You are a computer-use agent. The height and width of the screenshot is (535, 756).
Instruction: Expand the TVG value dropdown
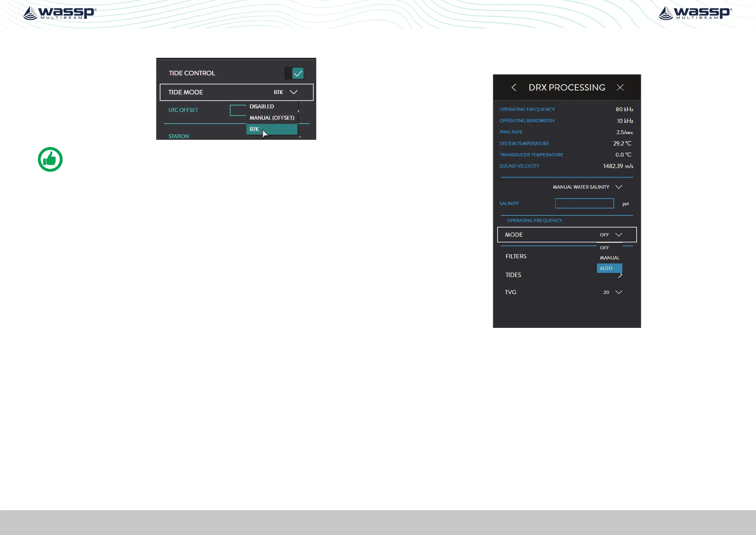[x=619, y=293]
